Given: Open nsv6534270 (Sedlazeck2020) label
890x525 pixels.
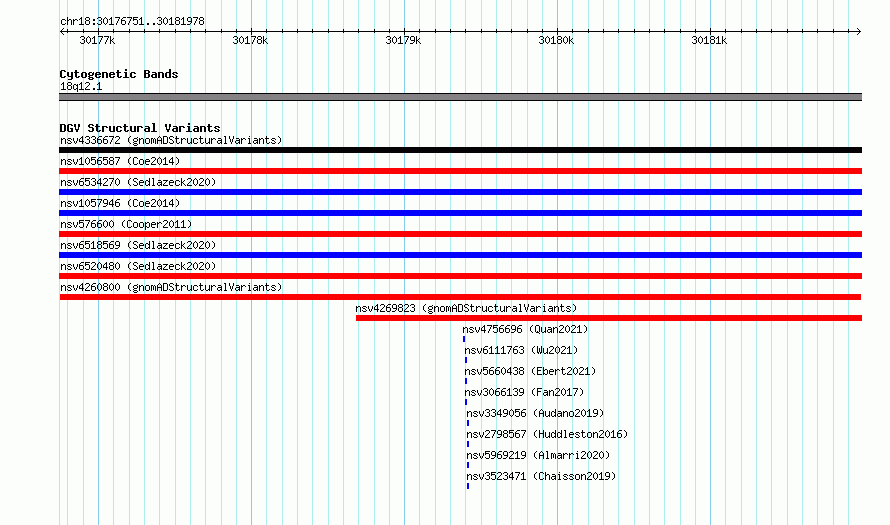Looking at the screenshot, I should point(138,182).
